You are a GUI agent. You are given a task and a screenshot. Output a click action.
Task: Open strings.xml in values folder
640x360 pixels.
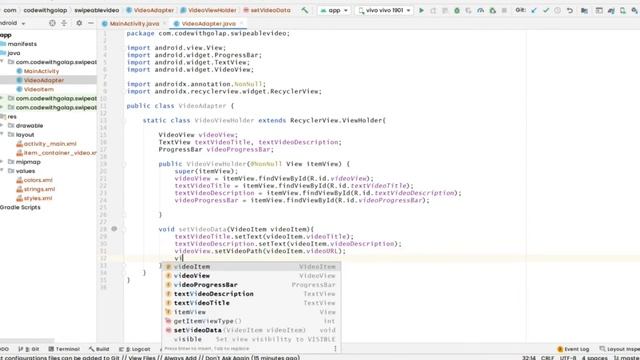(x=36, y=189)
